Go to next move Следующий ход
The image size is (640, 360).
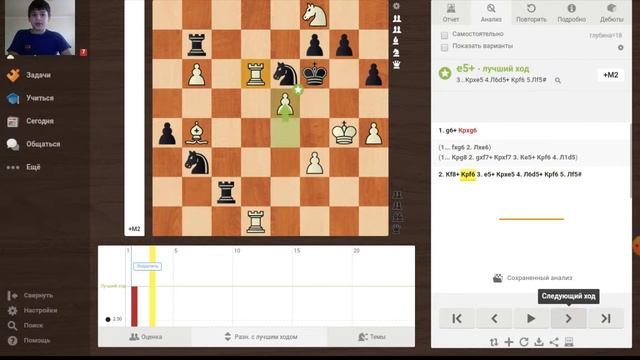[568, 318]
